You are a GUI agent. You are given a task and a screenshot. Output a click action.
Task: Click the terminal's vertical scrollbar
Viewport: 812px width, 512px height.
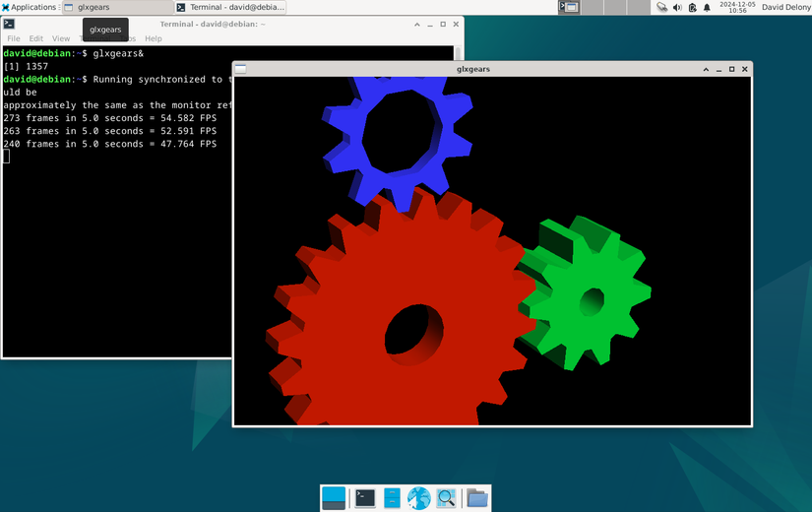coord(458,55)
